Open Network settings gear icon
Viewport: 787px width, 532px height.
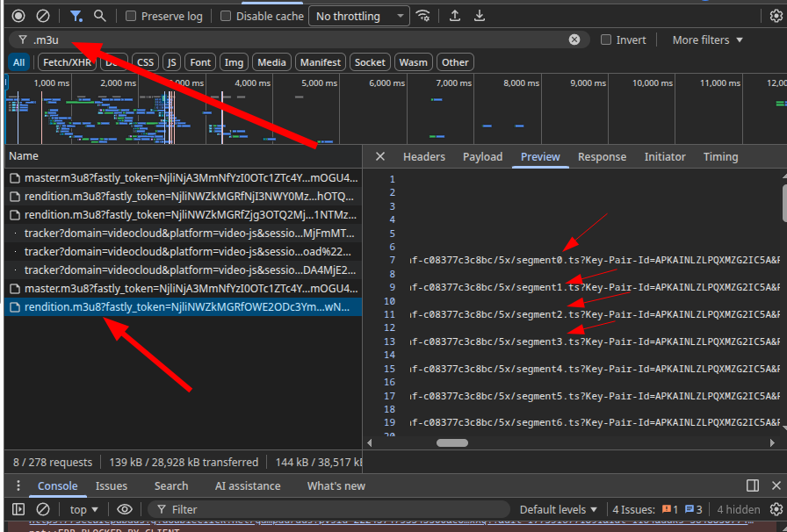click(x=776, y=16)
